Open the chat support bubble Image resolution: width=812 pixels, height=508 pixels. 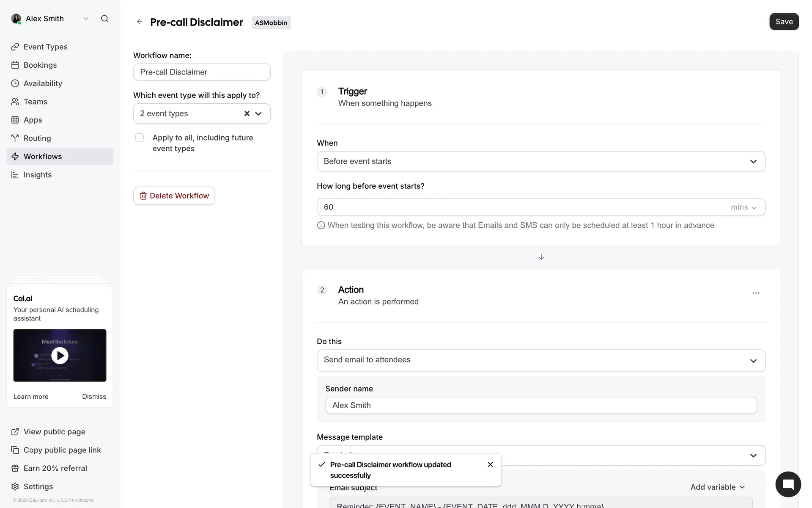[787, 484]
